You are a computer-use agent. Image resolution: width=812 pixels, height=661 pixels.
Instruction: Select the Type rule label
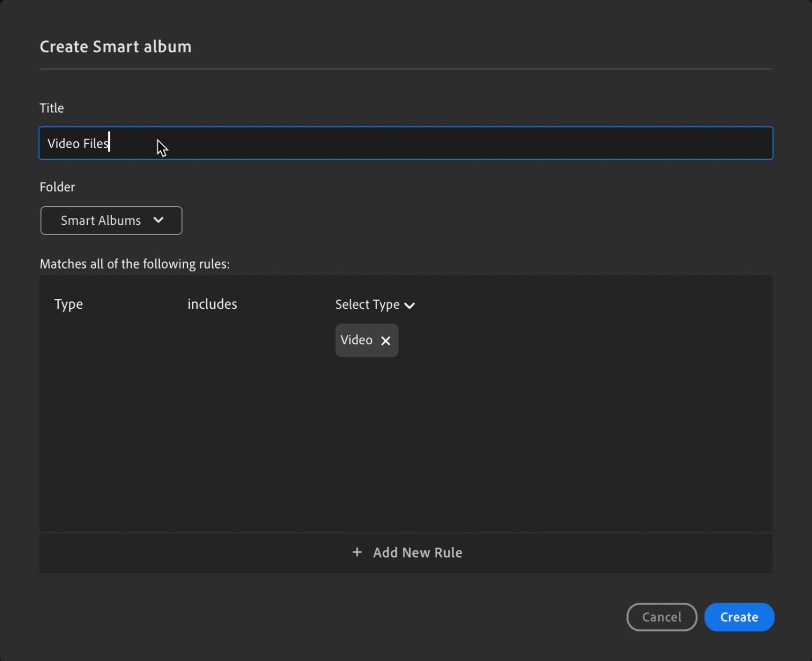[x=68, y=304]
